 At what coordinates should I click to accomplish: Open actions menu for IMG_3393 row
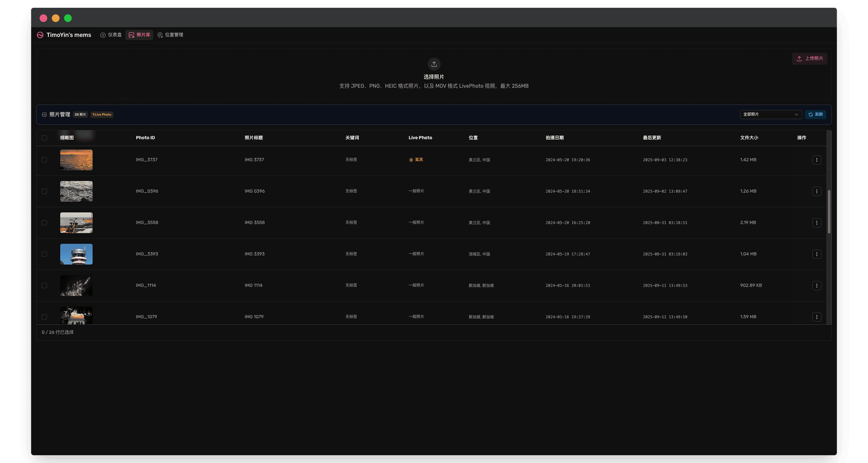point(816,254)
